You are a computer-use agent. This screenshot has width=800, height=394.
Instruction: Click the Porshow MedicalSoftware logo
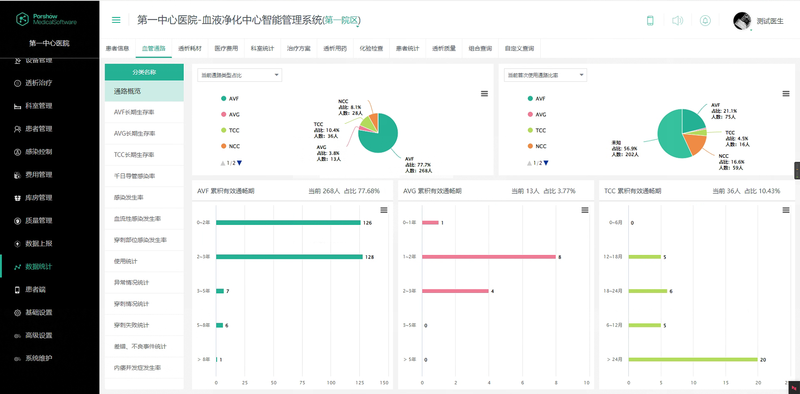(x=46, y=19)
